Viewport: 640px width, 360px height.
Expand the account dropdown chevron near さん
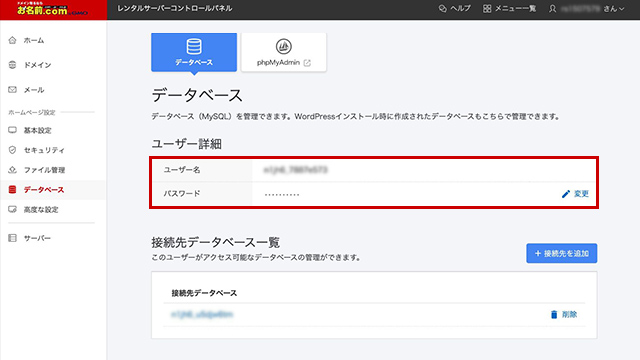point(621,9)
